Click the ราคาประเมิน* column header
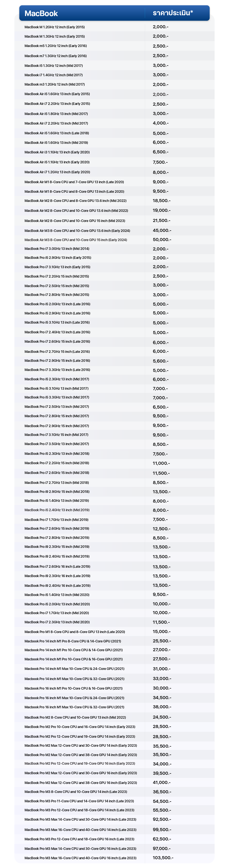The width and height of the screenshot is (229, 868). (x=173, y=13)
